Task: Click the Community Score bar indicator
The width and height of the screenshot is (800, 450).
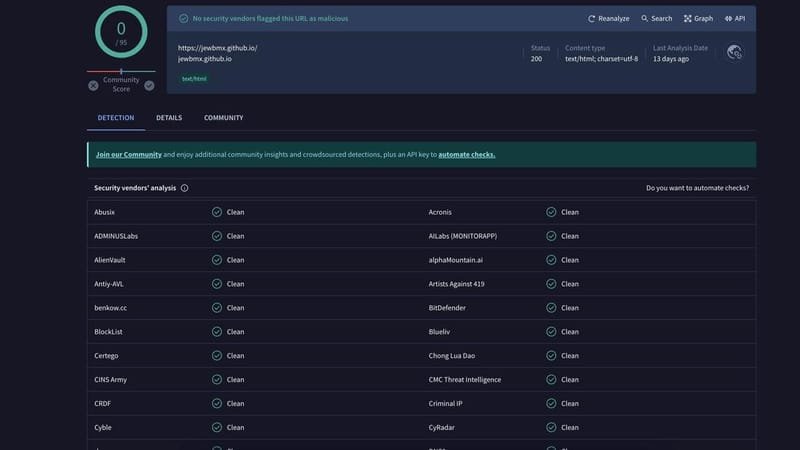Action: click(121, 71)
